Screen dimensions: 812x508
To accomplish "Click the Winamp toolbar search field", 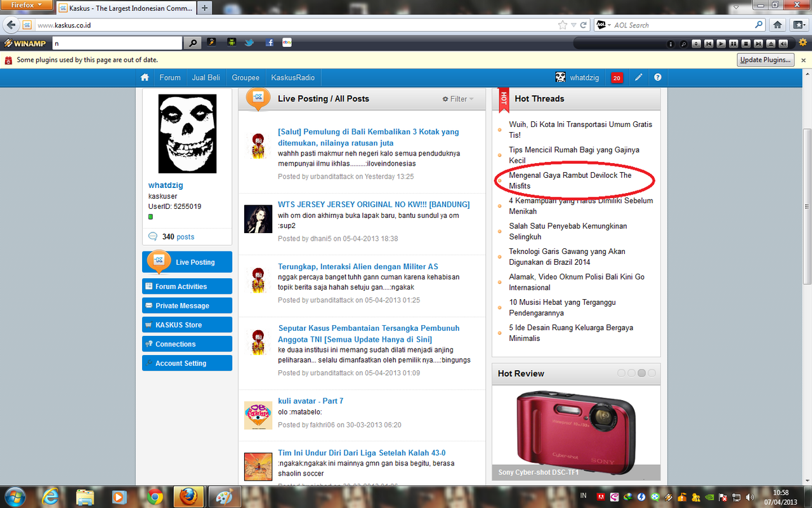I will (x=117, y=43).
